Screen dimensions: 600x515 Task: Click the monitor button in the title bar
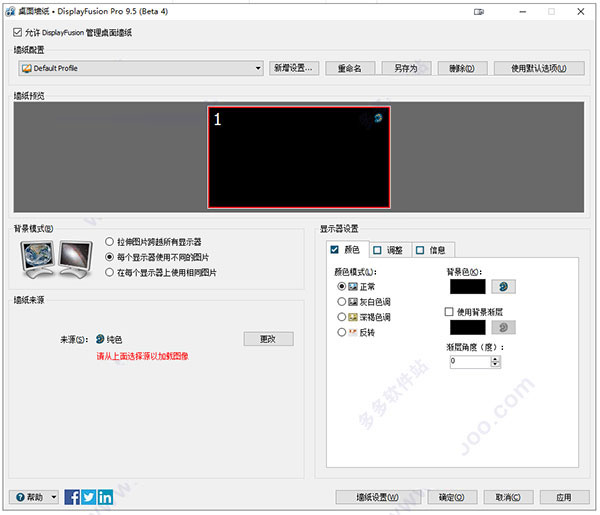click(479, 12)
